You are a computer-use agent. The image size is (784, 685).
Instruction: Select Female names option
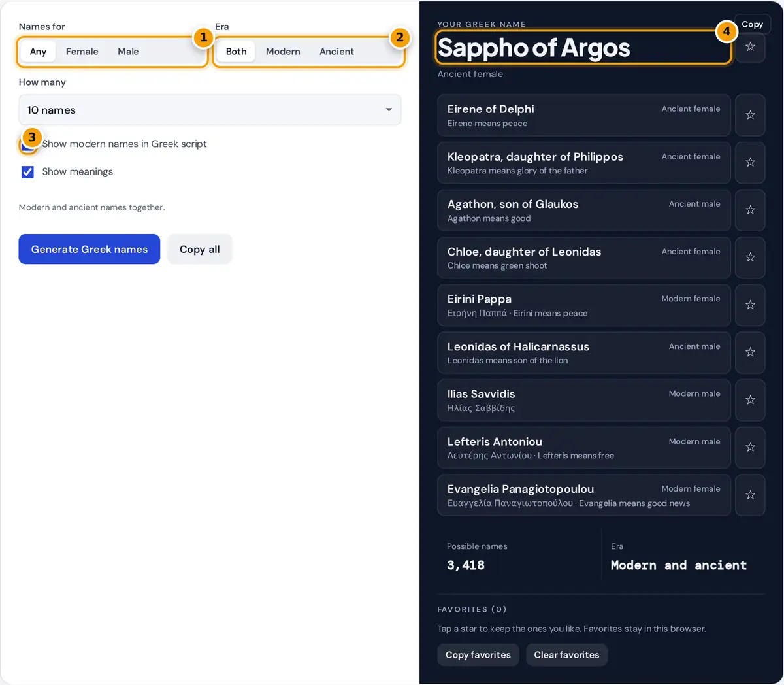(82, 52)
